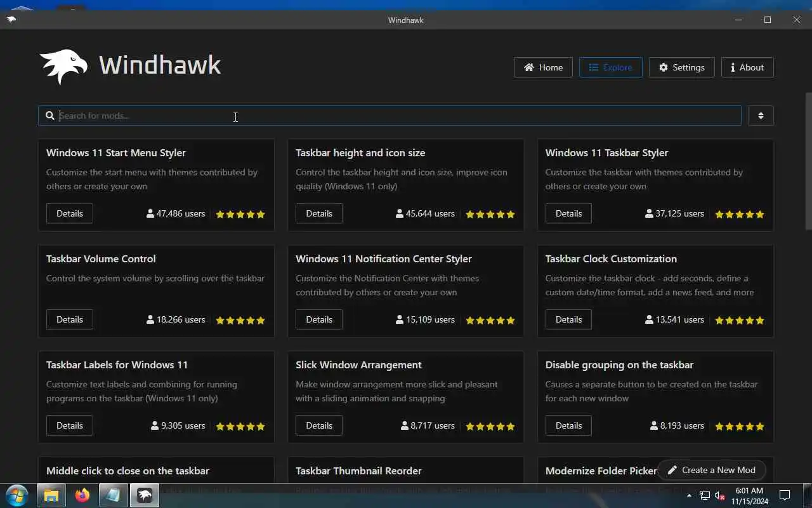Click the Modernize Folder Picker title
The height and width of the screenshot is (508, 812).
click(x=601, y=471)
